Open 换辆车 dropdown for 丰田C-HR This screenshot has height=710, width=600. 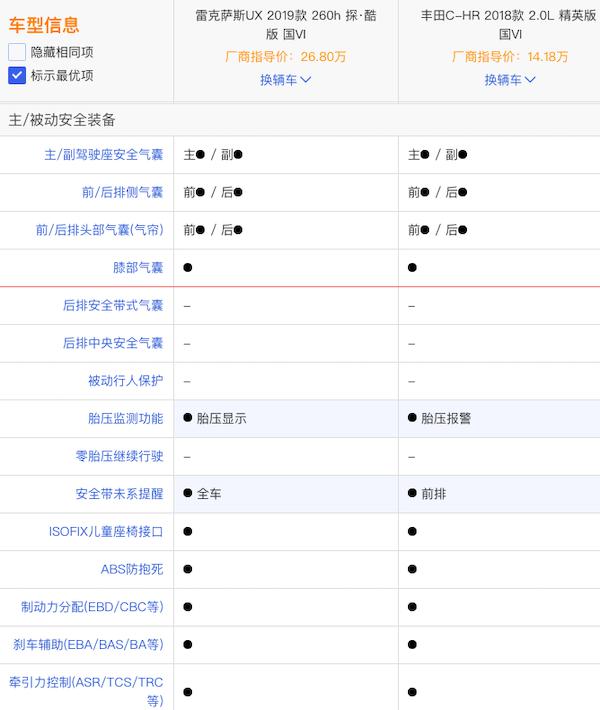(510, 80)
